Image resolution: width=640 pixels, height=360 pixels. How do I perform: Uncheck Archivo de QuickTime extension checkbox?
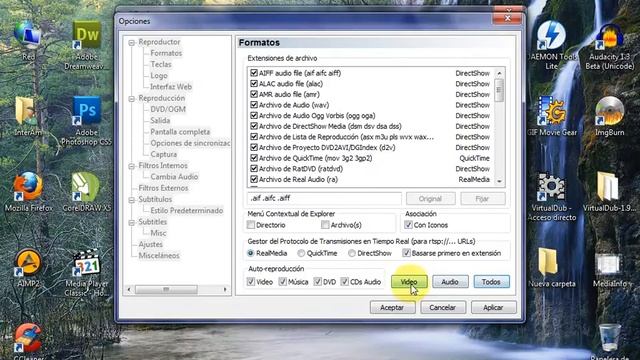254,158
